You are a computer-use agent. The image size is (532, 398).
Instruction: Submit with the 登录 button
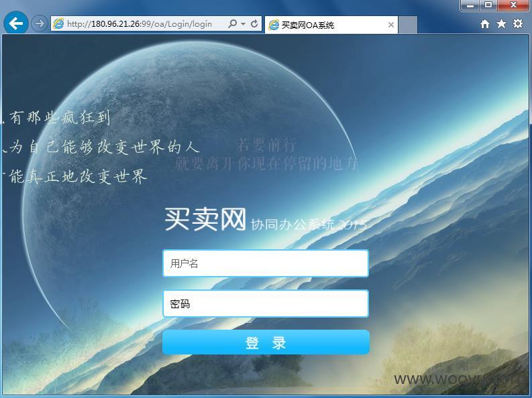266,342
